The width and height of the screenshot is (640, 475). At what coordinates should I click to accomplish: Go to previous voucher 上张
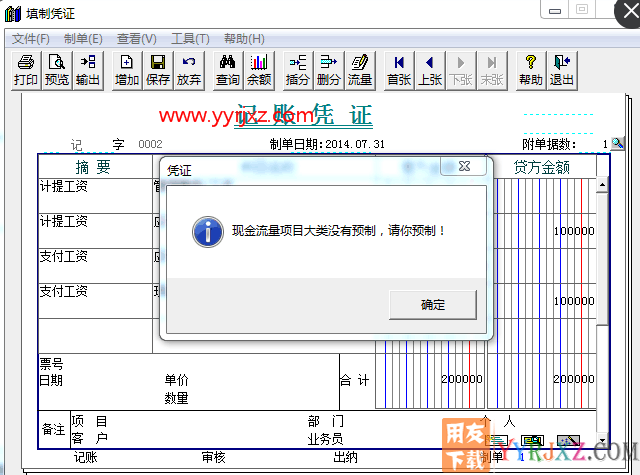[430, 70]
